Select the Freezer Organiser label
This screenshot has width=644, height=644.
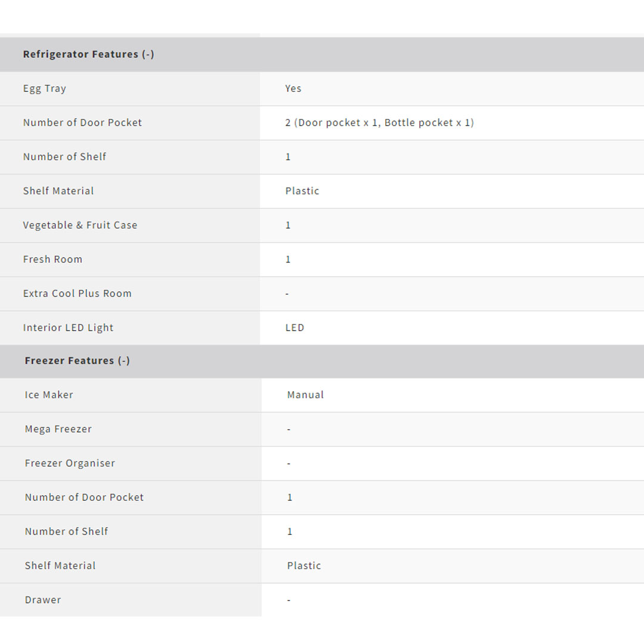click(70, 463)
